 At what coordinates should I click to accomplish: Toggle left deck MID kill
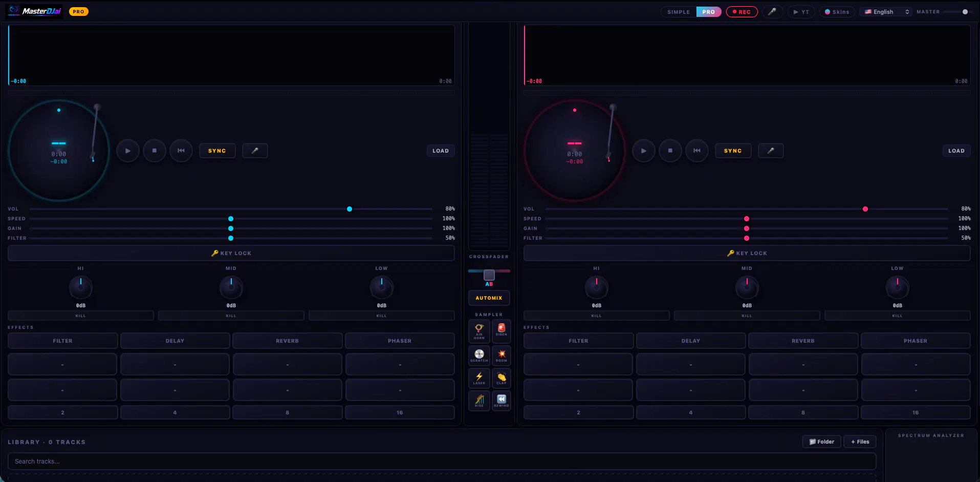point(231,316)
